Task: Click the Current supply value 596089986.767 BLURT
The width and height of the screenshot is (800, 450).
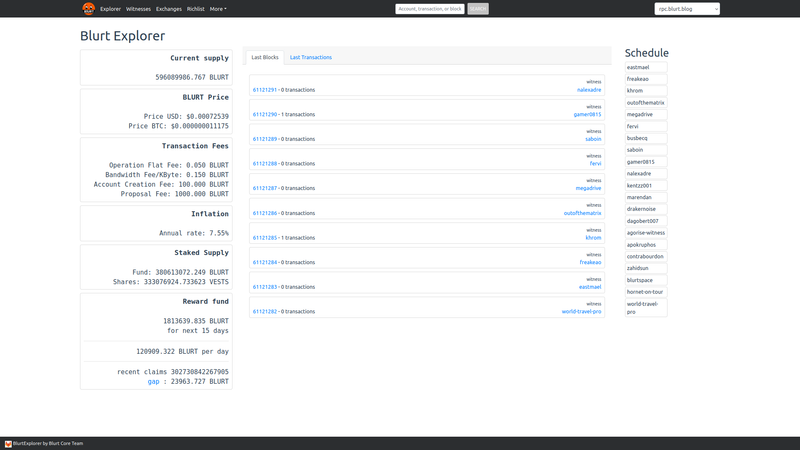Action: point(192,78)
